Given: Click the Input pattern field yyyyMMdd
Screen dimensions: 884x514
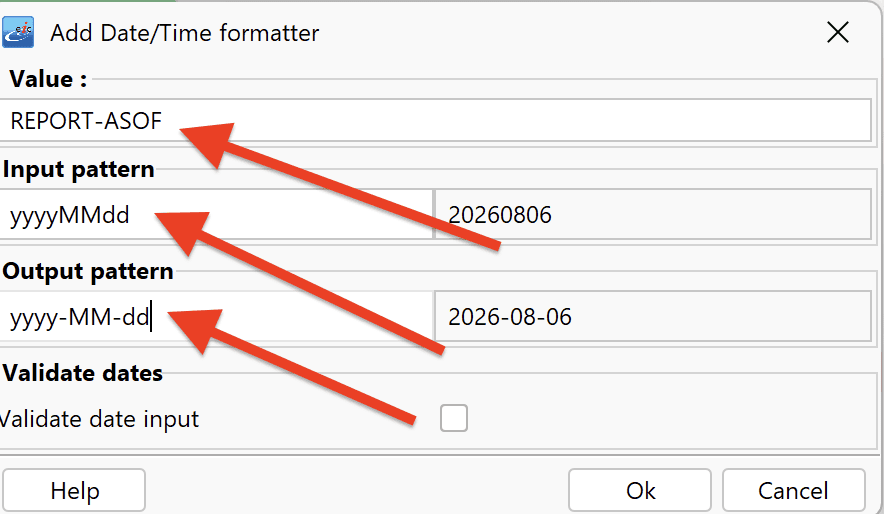Looking at the screenshot, I should point(216,215).
